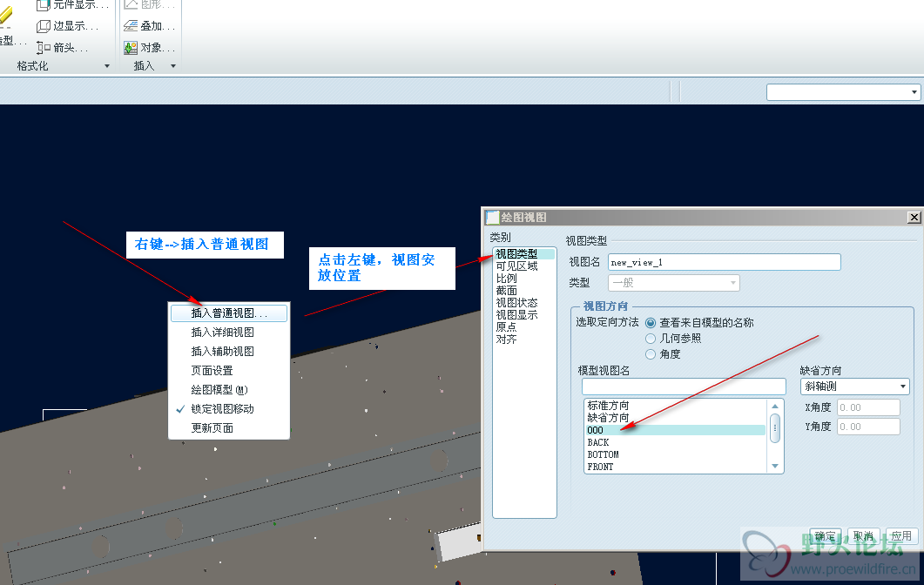Screen dimensions: 924x585
Task: Select radio 查看来自模型的名称
Action: pyautogui.click(x=651, y=323)
